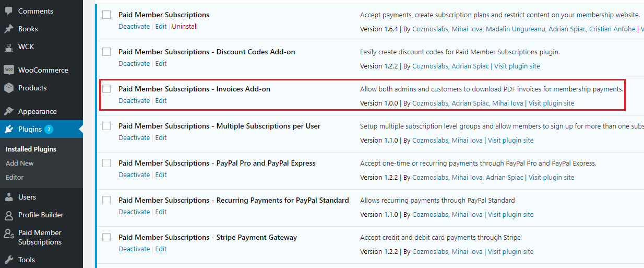Open the Add New submenu item
Image resolution: width=644 pixels, height=268 pixels.
click(20, 163)
